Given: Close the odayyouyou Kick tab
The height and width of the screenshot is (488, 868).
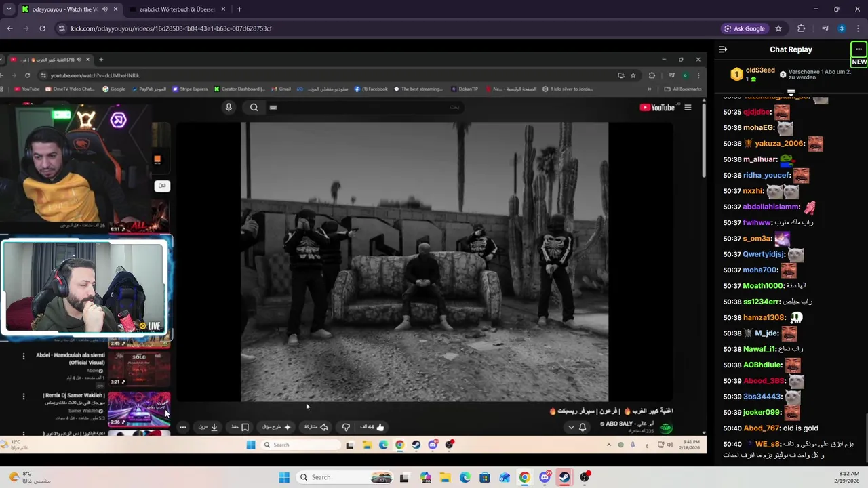Looking at the screenshot, I should (x=115, y=9).
